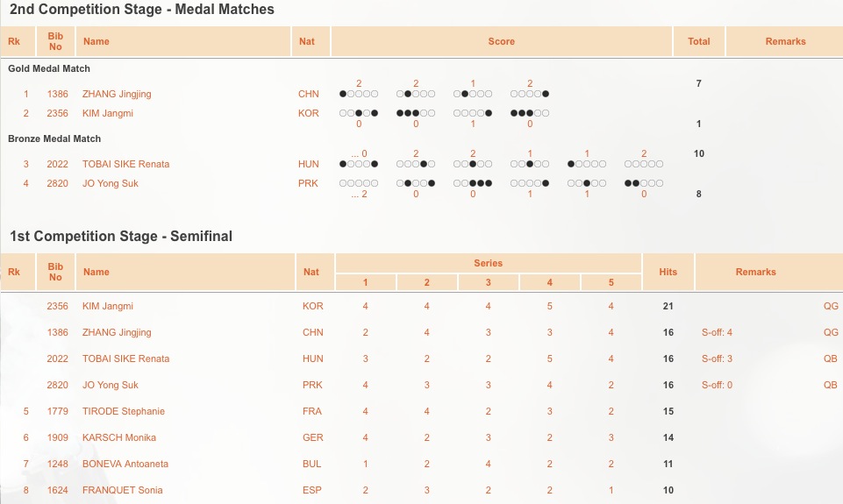Click S-off: 3 remark for TOBAI SIKE

point(717,358)
